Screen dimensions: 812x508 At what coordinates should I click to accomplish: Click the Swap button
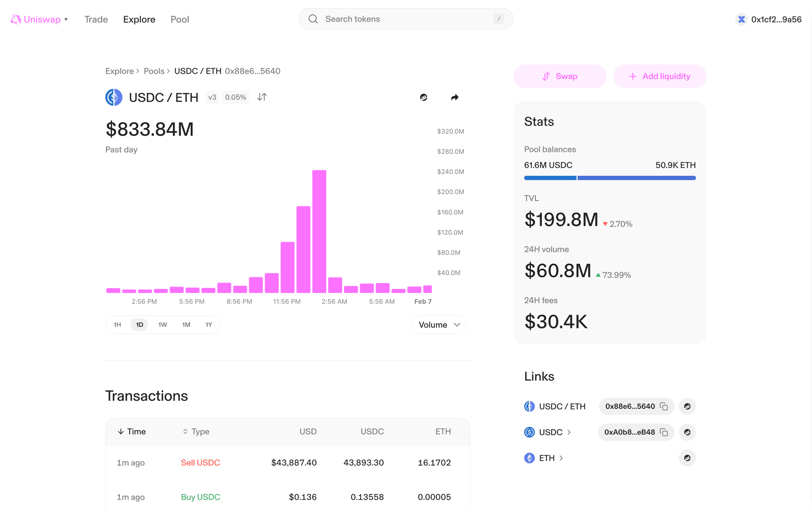coord(560,76)
